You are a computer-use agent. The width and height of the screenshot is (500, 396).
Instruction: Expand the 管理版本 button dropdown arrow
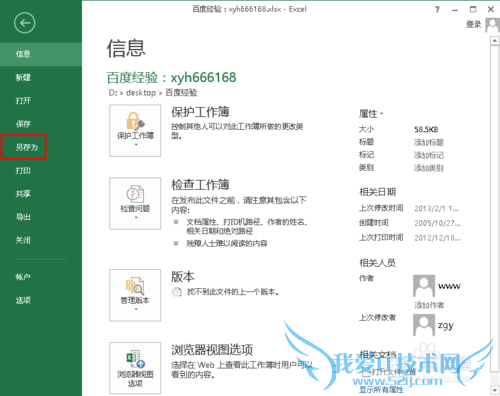(136, 309)
